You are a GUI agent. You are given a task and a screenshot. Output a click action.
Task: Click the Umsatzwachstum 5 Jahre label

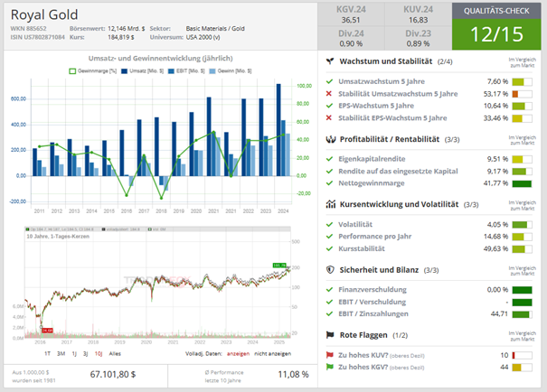click(x=382, y=81)
